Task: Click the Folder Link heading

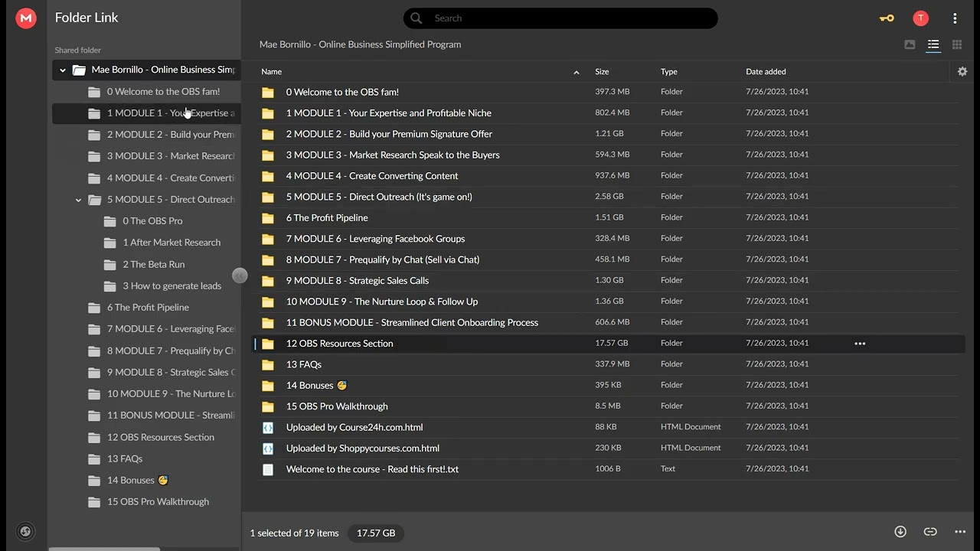Action: pos(87,18)
